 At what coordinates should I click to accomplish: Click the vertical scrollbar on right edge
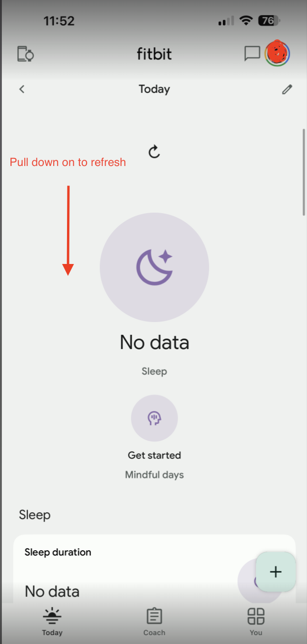click(304, 172)
